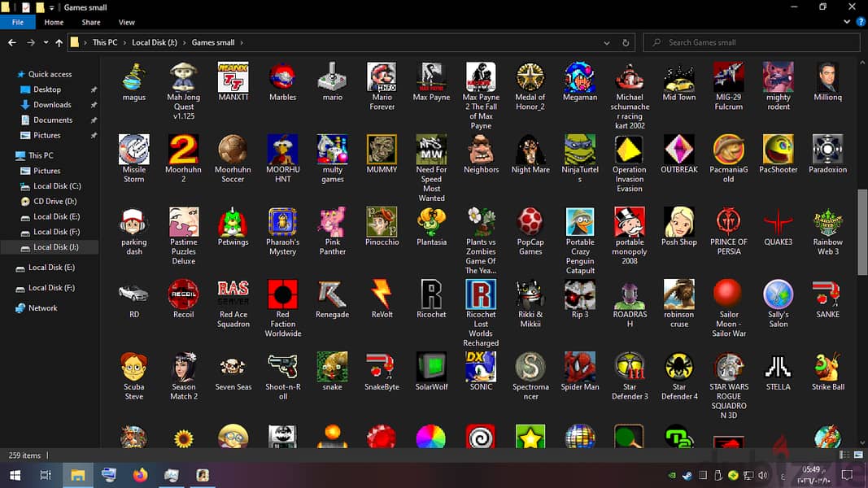Click the PRINCE OF PERSIA icon
Viewport: 868px width, 488px height.
pyautogui.click(x=729, y=222)
